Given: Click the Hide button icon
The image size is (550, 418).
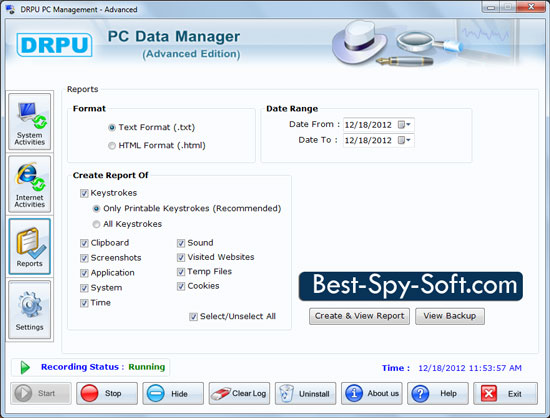Looking at the screenshot, I should [x=155, y=393].
